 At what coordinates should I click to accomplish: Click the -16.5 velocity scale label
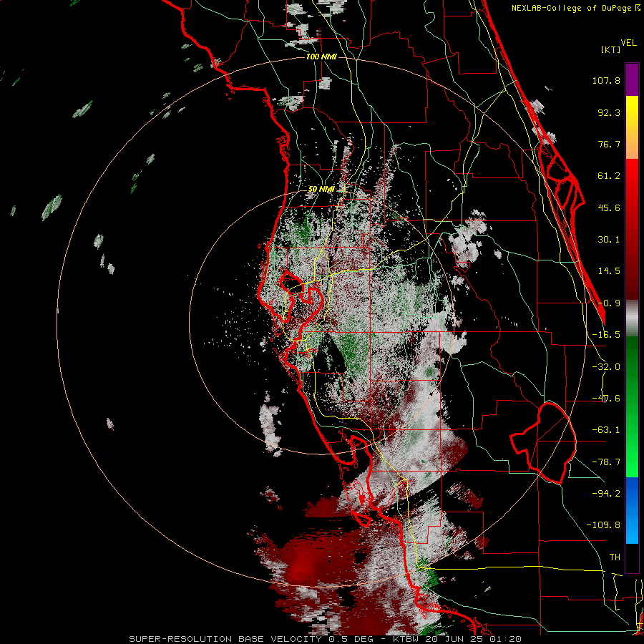pos(606,335)
